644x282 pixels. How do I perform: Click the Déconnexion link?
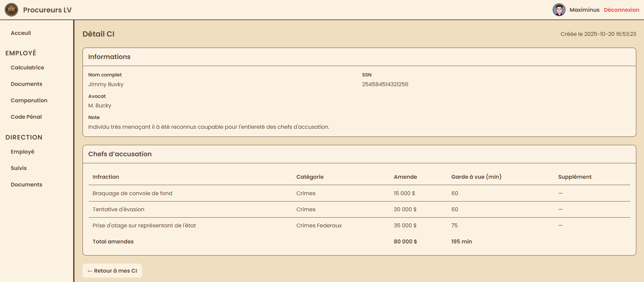coord(621,10)
